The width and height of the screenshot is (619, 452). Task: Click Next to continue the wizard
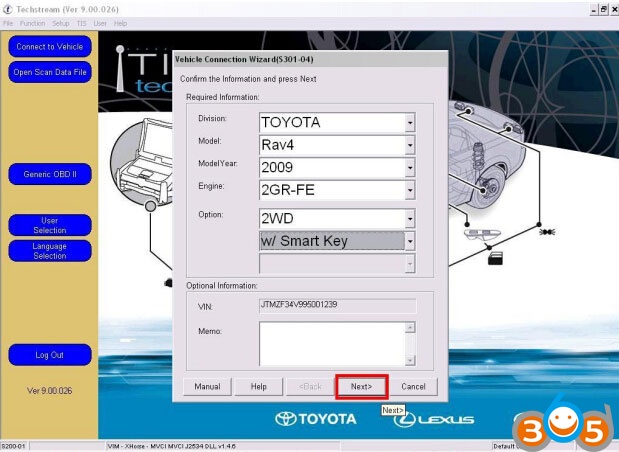pos(362,386)
